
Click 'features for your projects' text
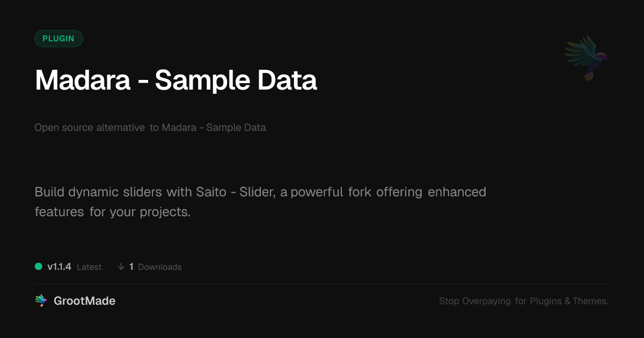pyautogui.click(x=113, y=212)
